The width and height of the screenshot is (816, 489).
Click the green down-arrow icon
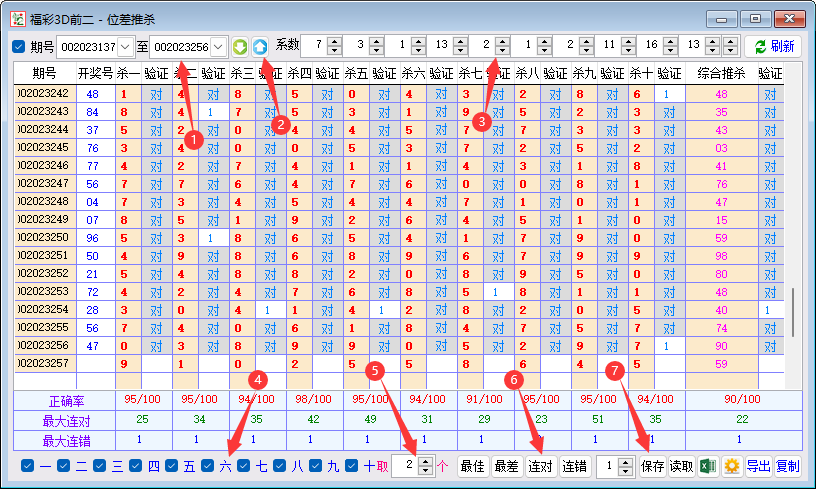240,47
